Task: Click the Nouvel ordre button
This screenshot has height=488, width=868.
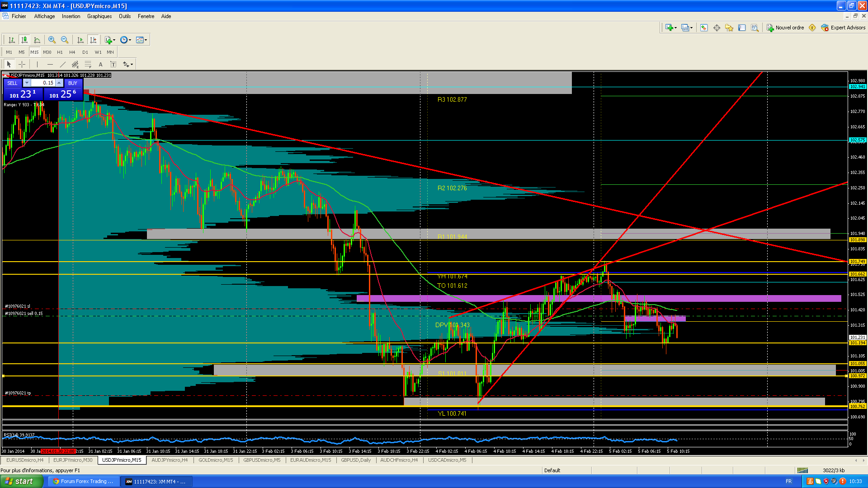Action: (x=785, y=28)
